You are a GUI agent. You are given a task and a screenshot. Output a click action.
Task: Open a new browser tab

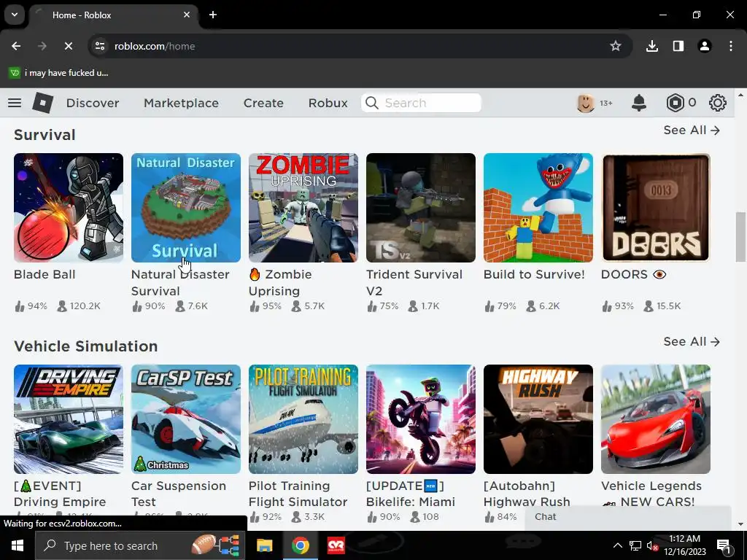213,15
